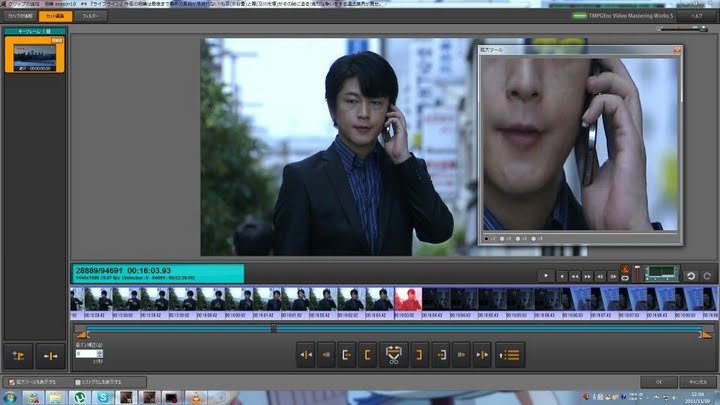Step forward one frame with audio

coord(613,276)
